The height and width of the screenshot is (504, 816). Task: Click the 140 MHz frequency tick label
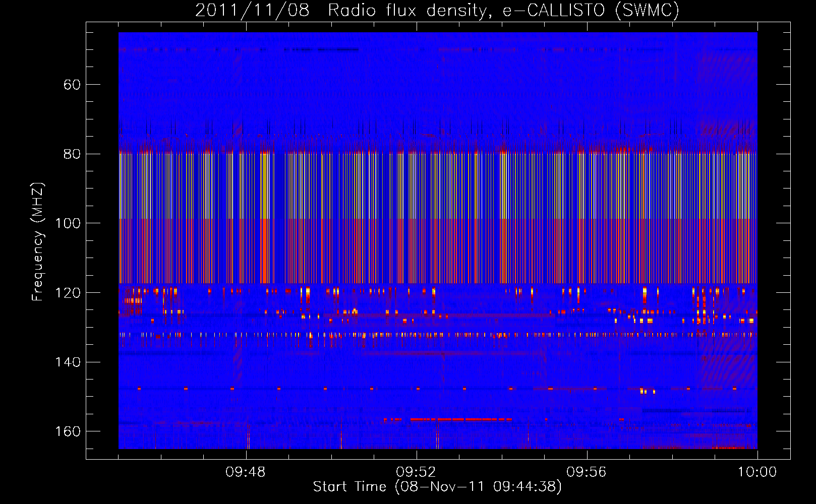(x=68, y=362)
